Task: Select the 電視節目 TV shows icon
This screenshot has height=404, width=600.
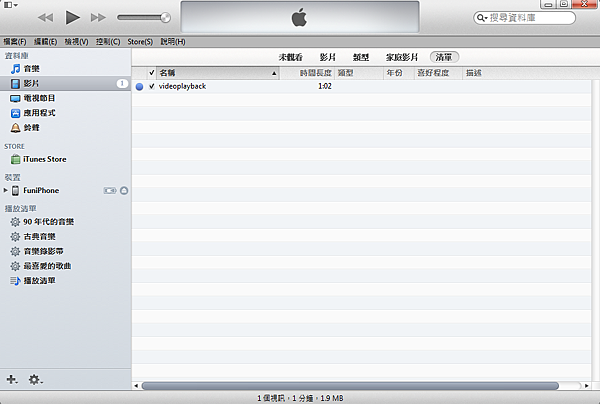Action: coord(15,99)
